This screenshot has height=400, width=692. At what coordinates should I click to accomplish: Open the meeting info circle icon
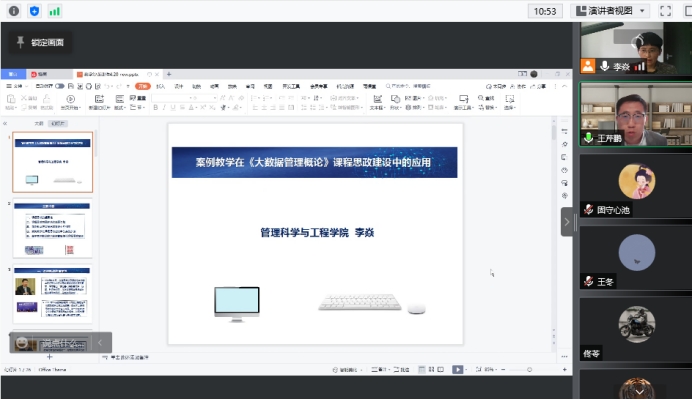14,11
